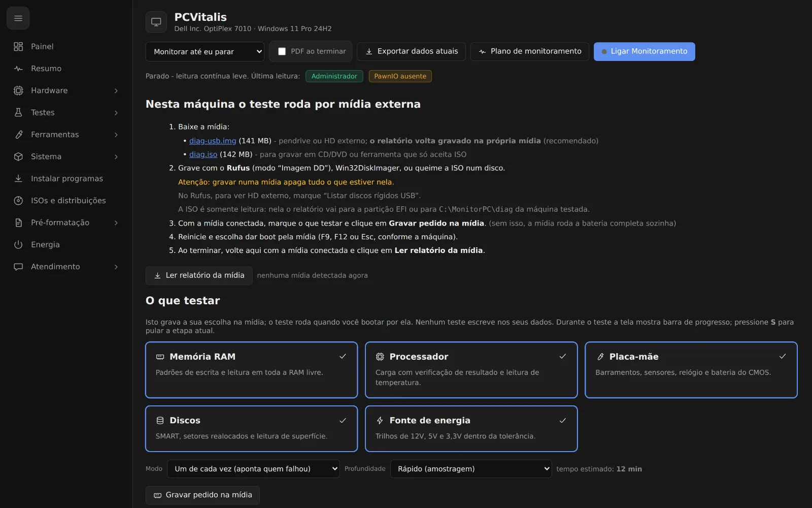812x508 pixels.
Task: Click the Ligar Monitoramento button
Action: (x=644, y=51)
